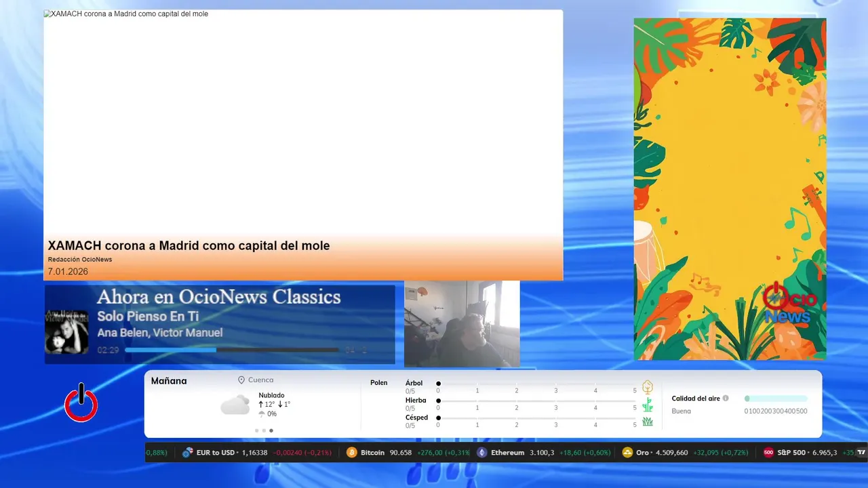Click the Árbol pollen label

(x=414, y=383)
